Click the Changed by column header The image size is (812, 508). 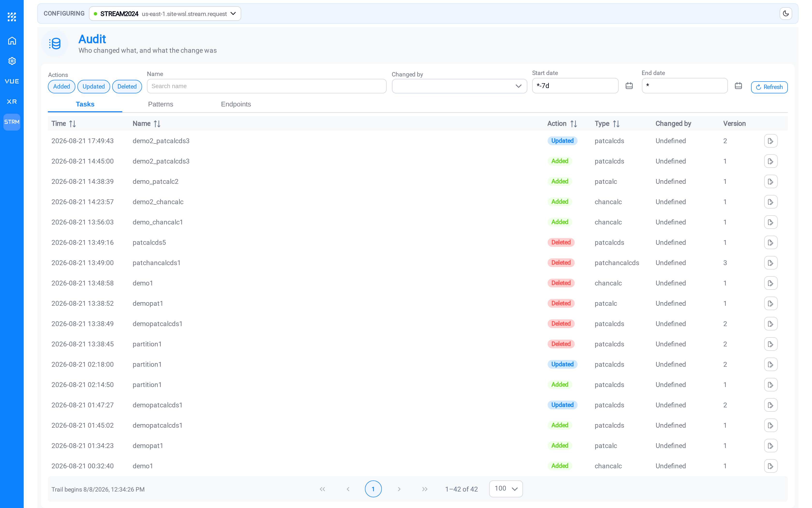click(x=673, y=124)
